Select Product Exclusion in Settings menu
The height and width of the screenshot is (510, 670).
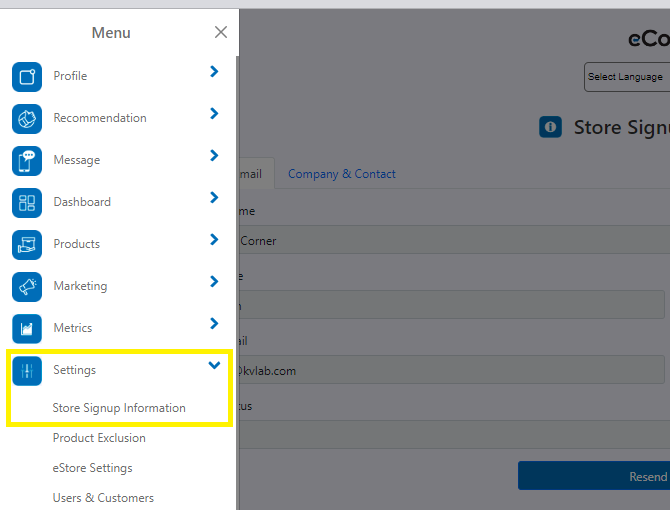tap(99, 438)
